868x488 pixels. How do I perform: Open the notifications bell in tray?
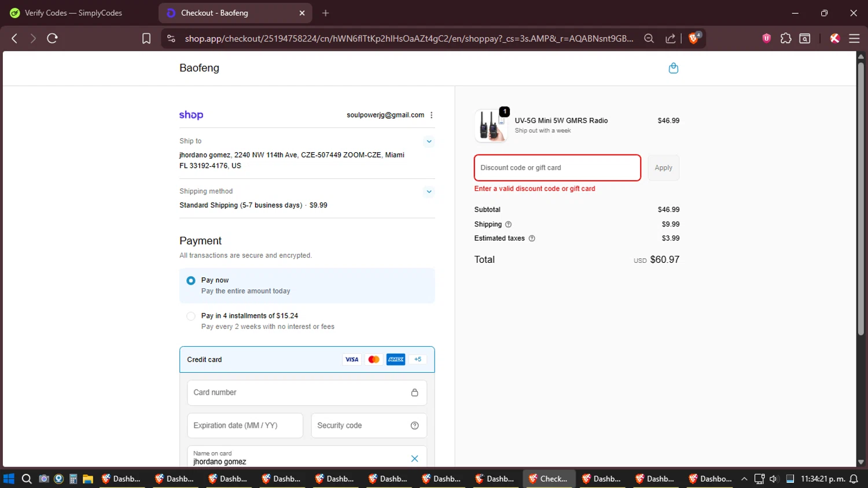(854, 479)
